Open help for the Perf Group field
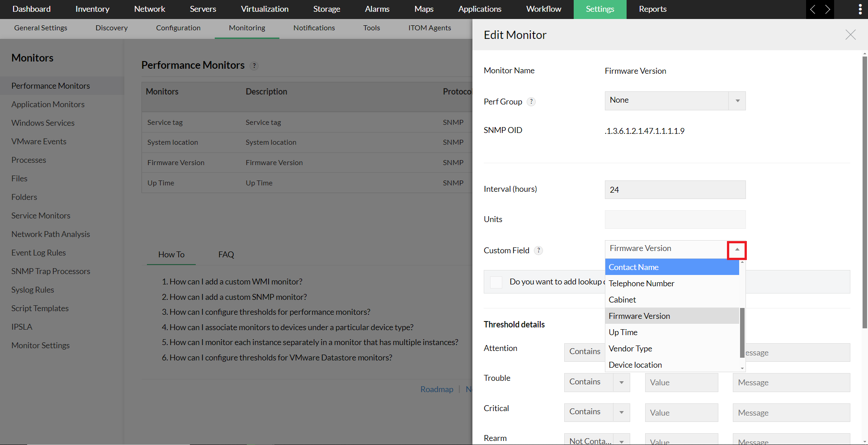This screenshot has width=868, height=445. [x=532, y=102]
